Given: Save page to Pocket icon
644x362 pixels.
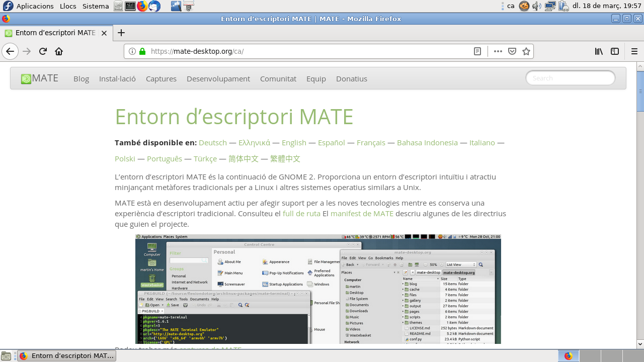Looking at the screenshot, I should click(x=512, y=51).
